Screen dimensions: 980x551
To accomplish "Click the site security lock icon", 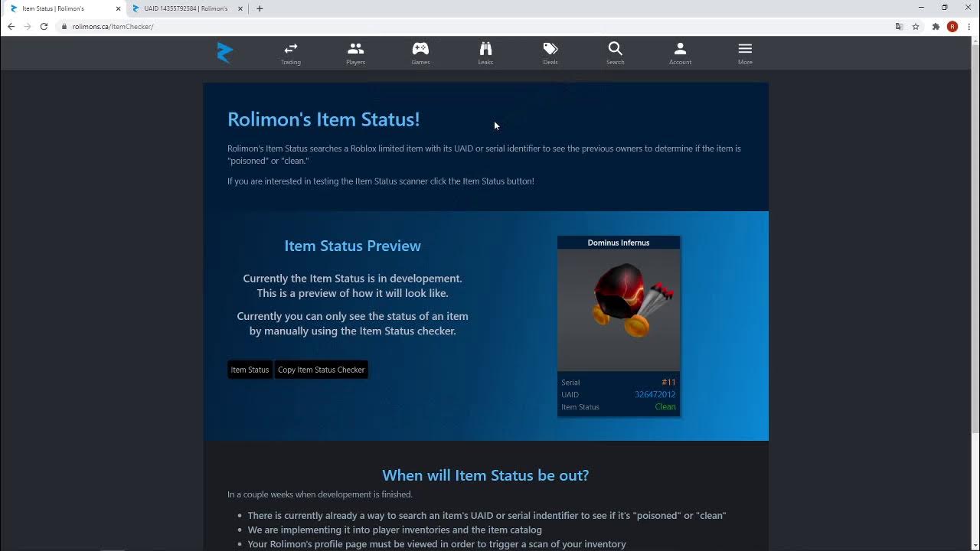I will tap(64, 26).
